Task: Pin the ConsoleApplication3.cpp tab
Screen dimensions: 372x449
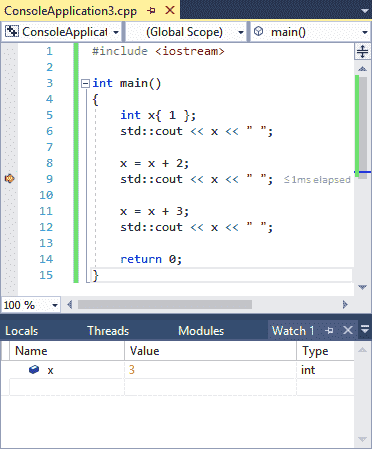Action: (x=151, y=11)
